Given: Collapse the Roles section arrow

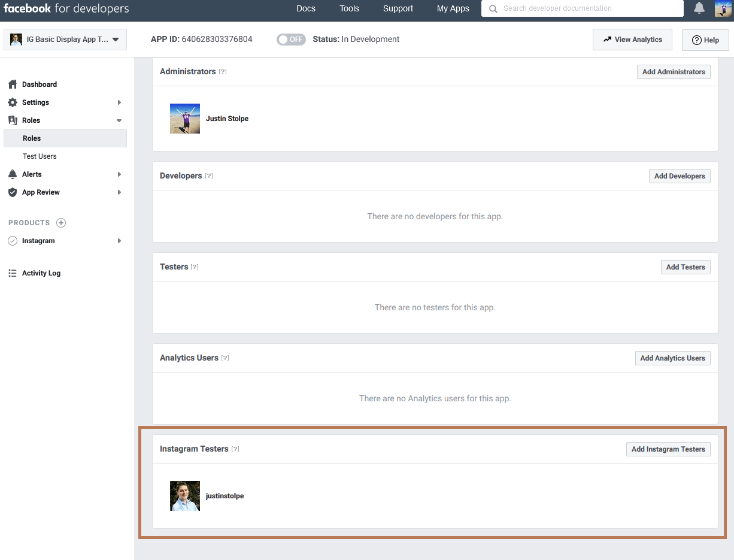Looking at the screenshot, I should [119, 120].
